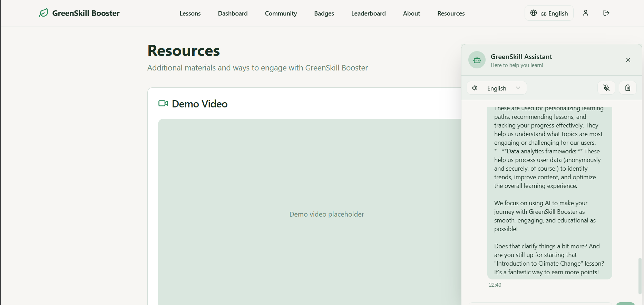Viewport: 644px width, 305px height.
Task: Click the logout arrow icon
Action: tap(606, 13)
